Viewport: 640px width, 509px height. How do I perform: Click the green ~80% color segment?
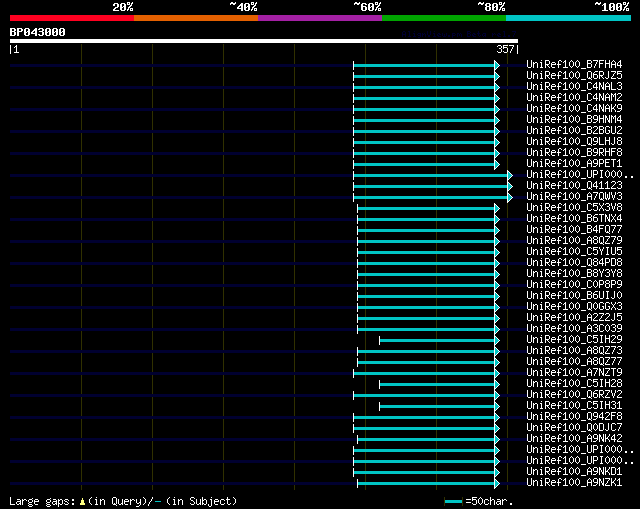pos(444,18)
